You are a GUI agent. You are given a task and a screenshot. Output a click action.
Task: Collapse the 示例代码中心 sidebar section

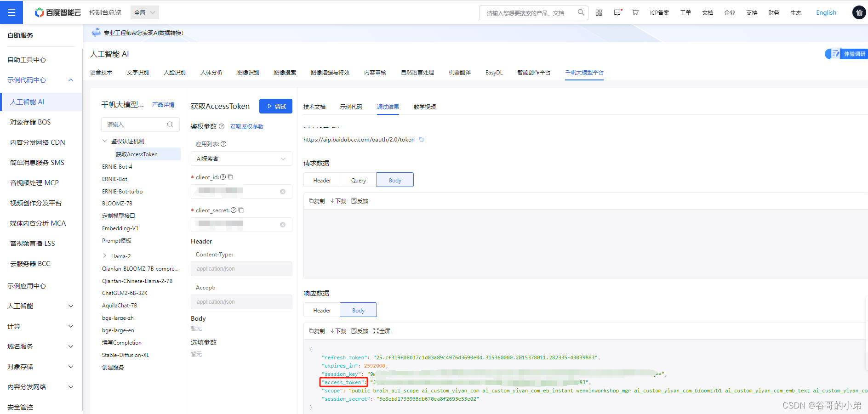(71, 80)
